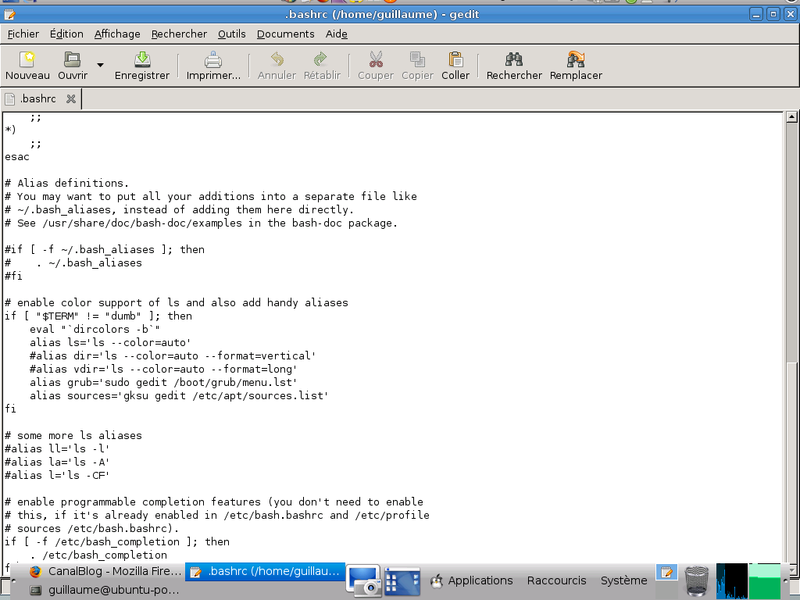Click the workspace switcher panel icon
The width and height of the screenshot is (800, 600).
tap(402, 581)
